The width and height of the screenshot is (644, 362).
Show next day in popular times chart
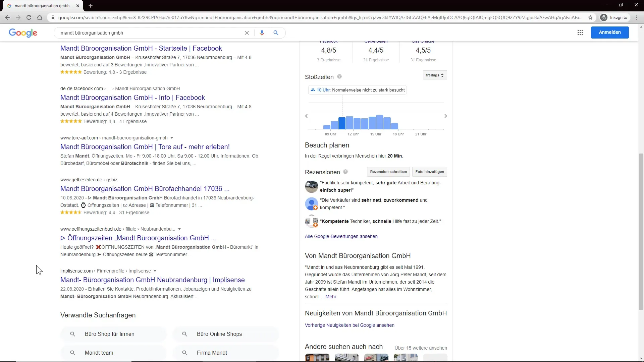coord(445,116)
